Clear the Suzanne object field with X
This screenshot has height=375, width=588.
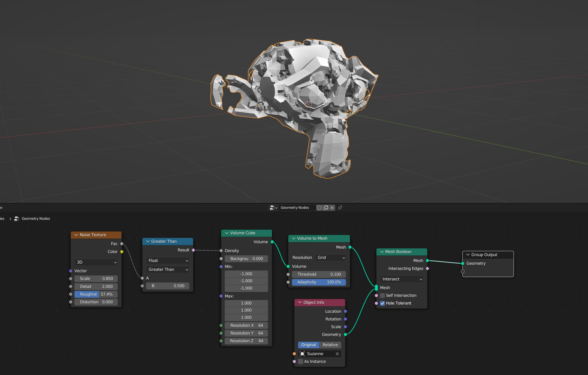pyautogui.click(x=337, y=354)
